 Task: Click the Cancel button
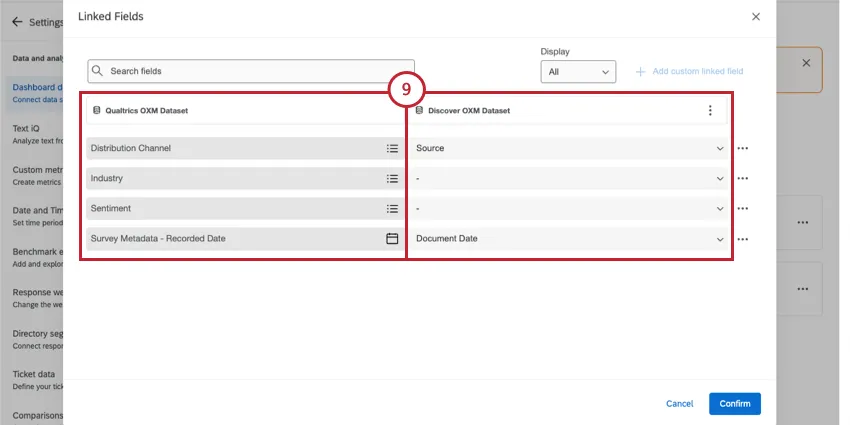click(x=679, y=404)
